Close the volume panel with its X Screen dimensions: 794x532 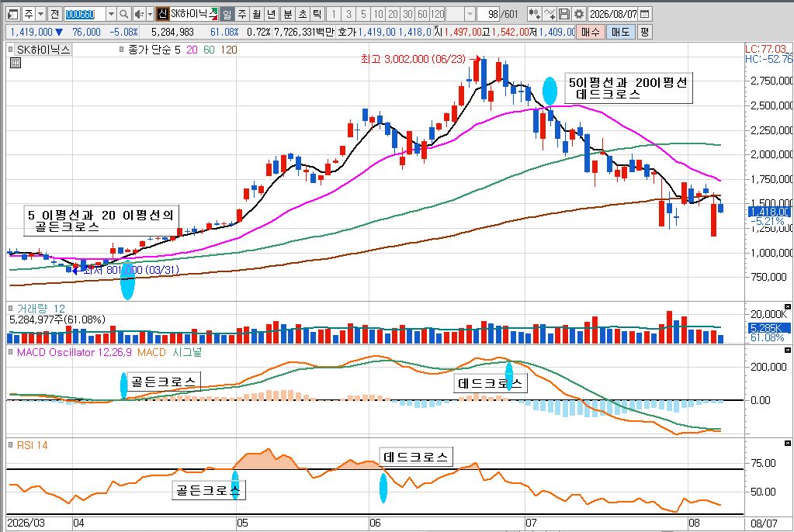(x=788, y=307)
